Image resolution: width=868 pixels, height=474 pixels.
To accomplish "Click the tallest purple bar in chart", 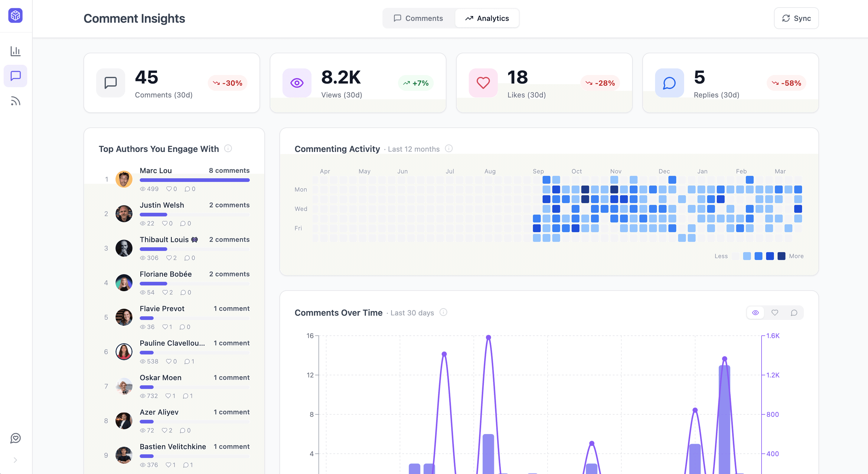I will pyautogui.click(x=724, y=420).
